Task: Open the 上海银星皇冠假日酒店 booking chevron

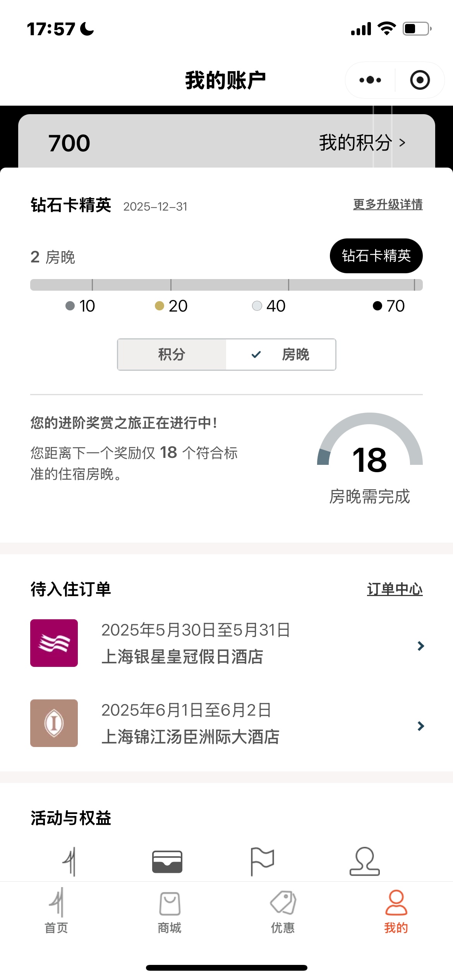Action: coord(421,646)
